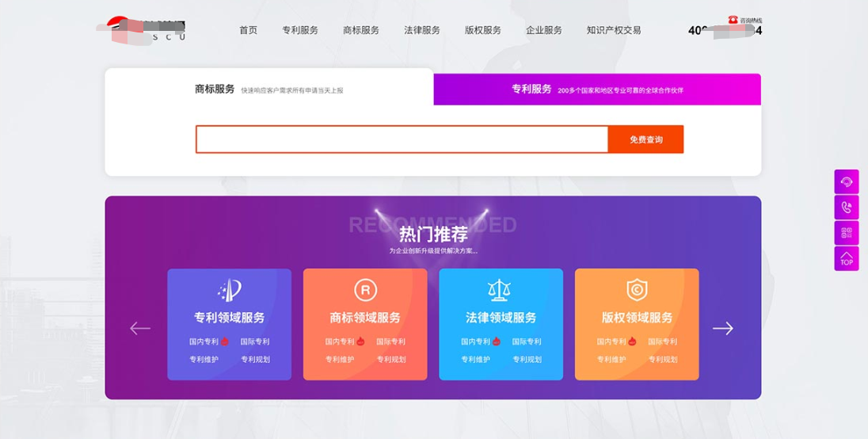Click the TOP back-to-top icon
The height and width of the screenshot is (439, 868).
click(846, 258)
